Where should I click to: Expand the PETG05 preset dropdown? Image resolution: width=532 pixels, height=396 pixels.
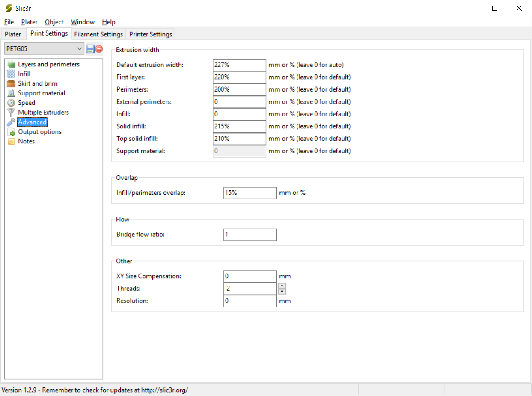[80, 49]
